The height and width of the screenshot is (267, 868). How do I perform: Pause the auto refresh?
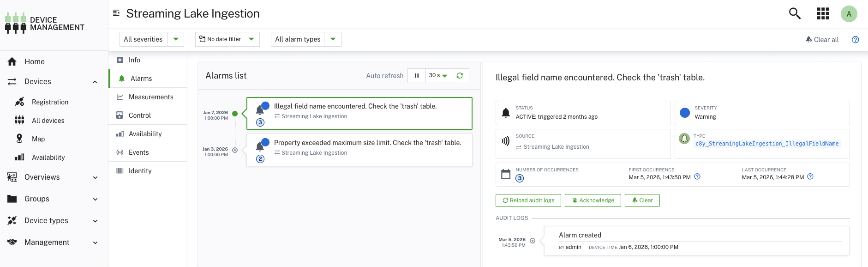point(417,75)
